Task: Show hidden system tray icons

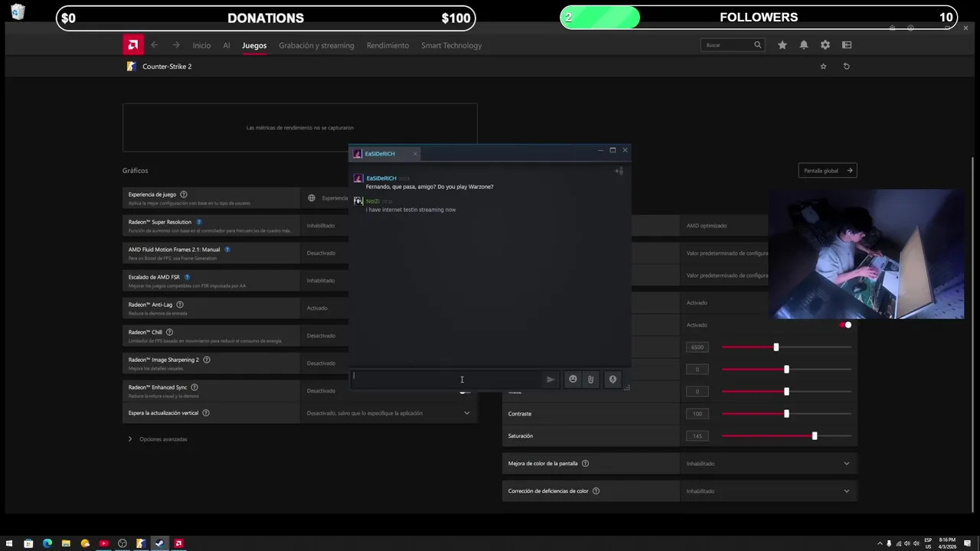Action: click(x=880, y=544)
